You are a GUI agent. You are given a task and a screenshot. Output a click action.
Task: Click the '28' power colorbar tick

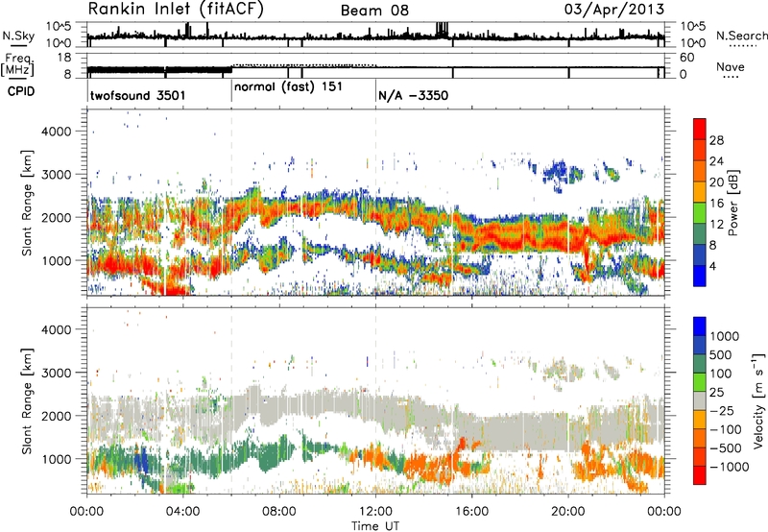[x=716, y=140]
